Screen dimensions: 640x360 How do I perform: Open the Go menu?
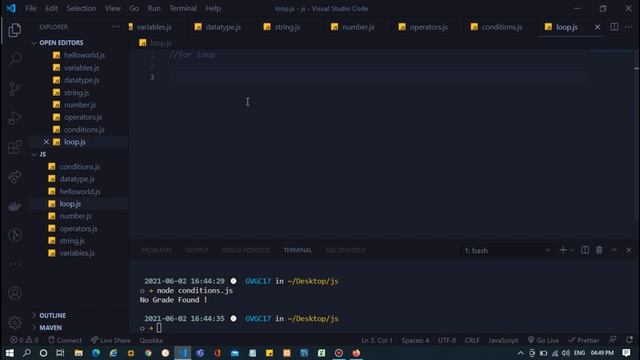pyautogui.click(x=134, y=8)
